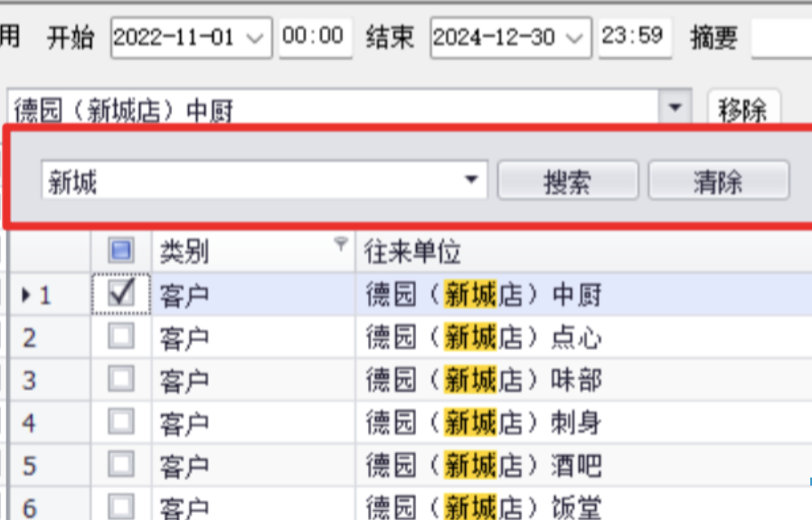Click the start time 00:00 field
The width and height of the screenshot is (812, 520).
(316, 37)
